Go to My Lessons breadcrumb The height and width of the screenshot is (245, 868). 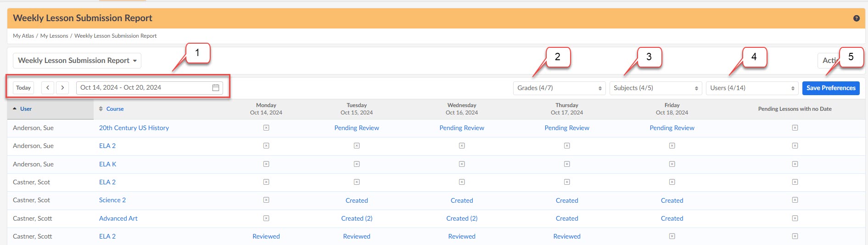54,36
